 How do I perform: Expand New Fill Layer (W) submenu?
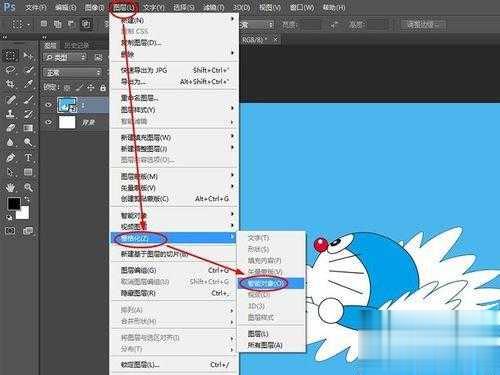174,137
